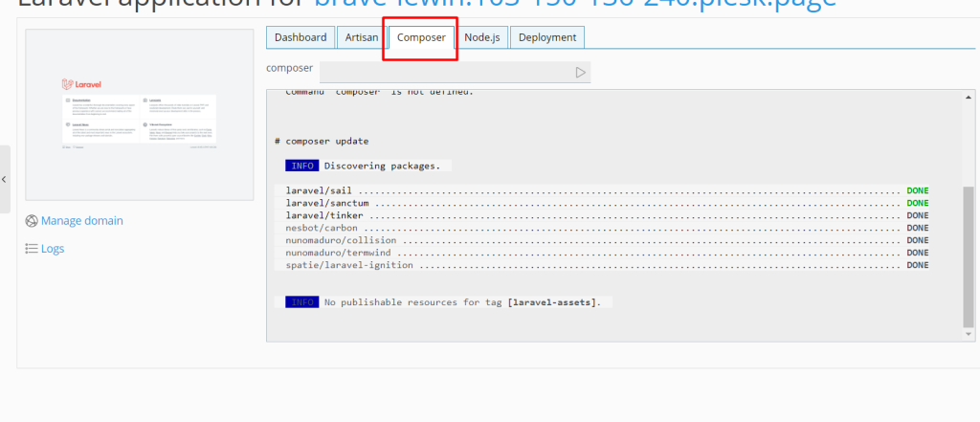This screenshot has height=422, width=980.
Task: Select the Composer tab
Action: point(421,37)
